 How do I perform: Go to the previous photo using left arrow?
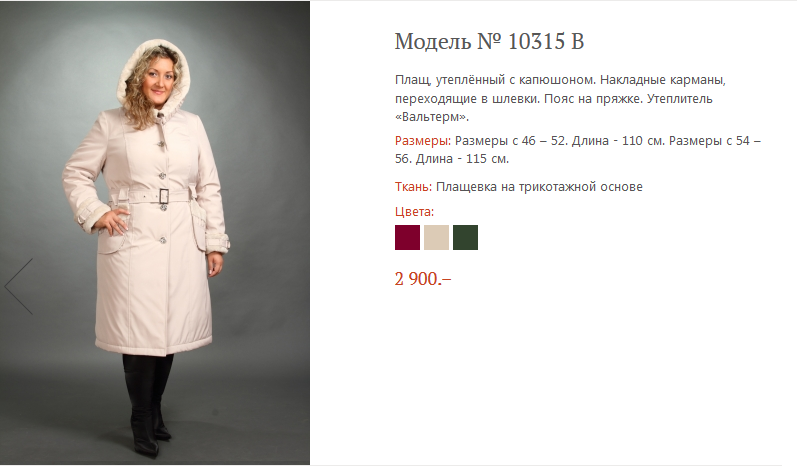(x=19, y=287)
